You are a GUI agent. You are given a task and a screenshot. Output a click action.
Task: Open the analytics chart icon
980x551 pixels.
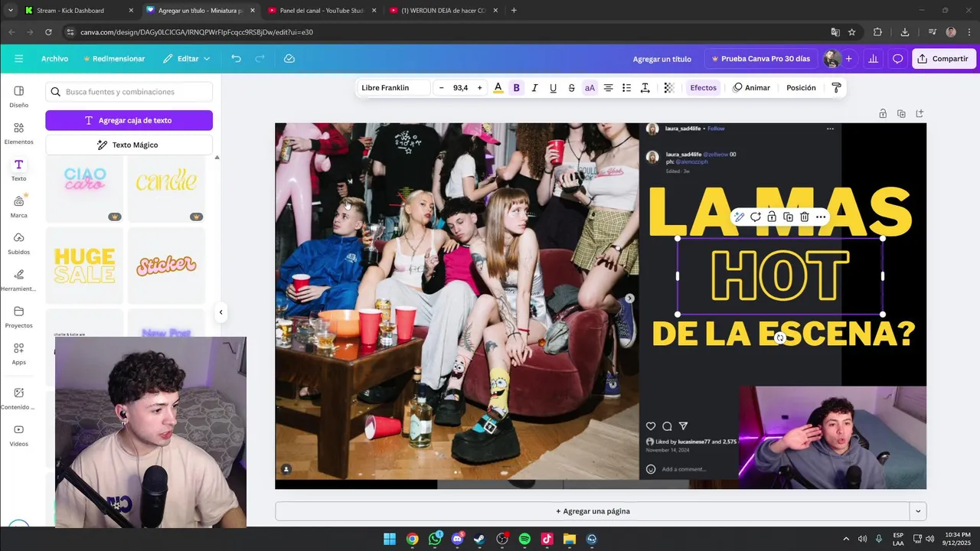(874, 59)
